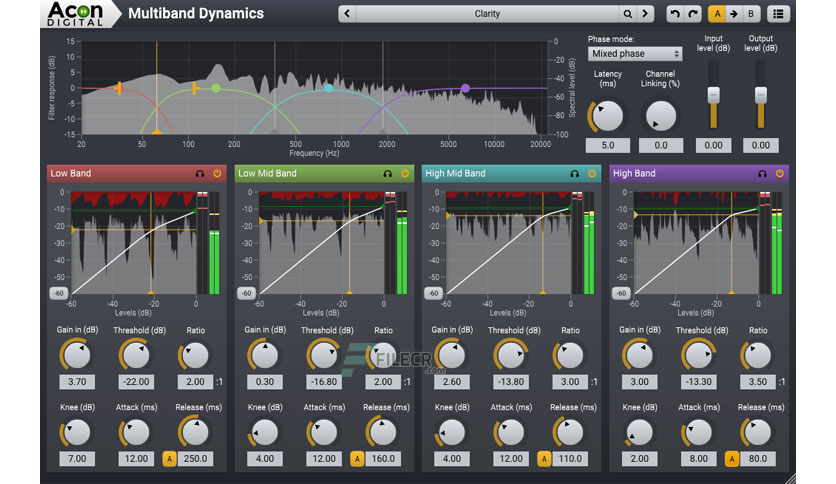Image resolution: width=836 pixels, height=484 pixels.
Task: Select the A settings slot
Action: point(717,14)
